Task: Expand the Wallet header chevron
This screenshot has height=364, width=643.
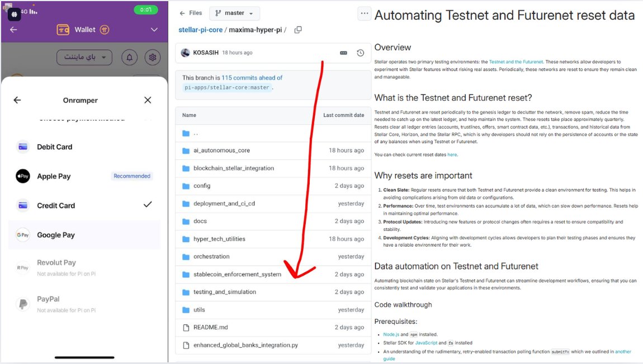Action: [x=154, y=30]
